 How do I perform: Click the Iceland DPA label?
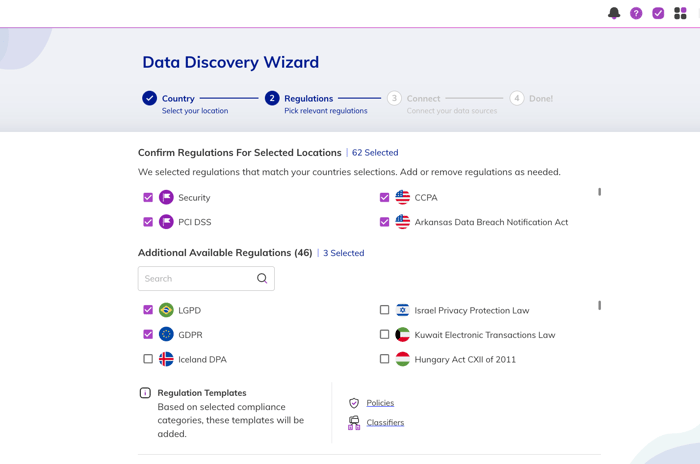202,359
